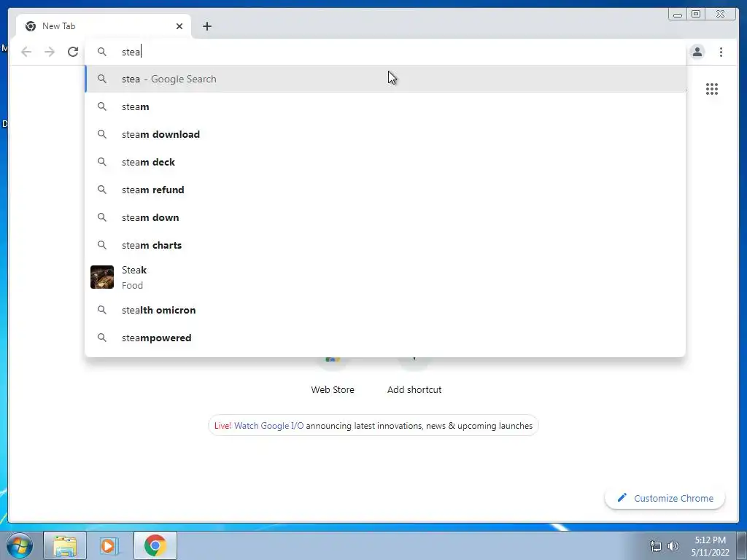Select the 'steam refund' suggestion
This screenshot has width=747, height=560.
(385, 190)
